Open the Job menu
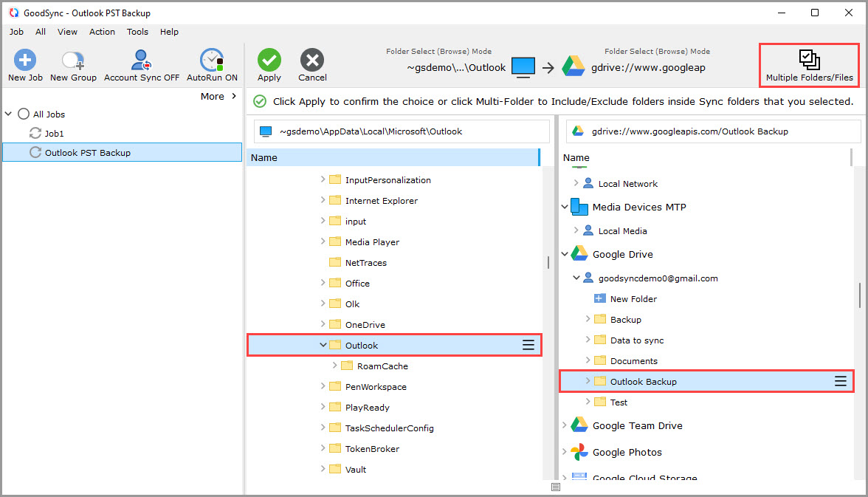 [16, 32]
